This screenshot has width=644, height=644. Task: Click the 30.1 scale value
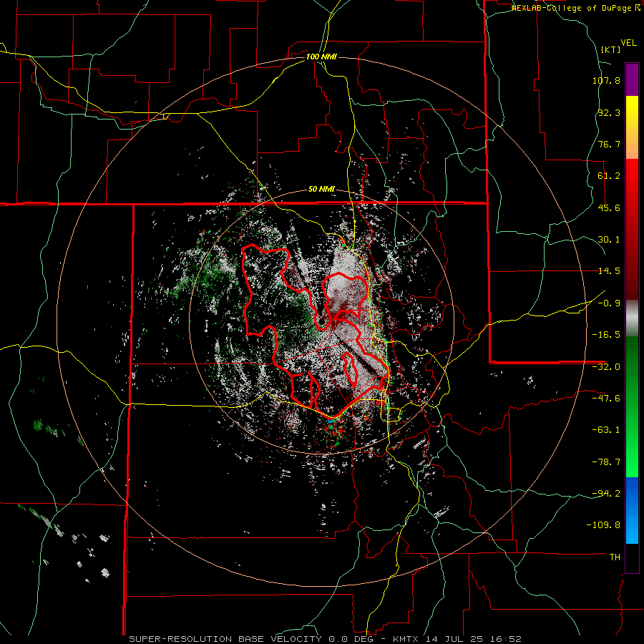pos(609,240)
